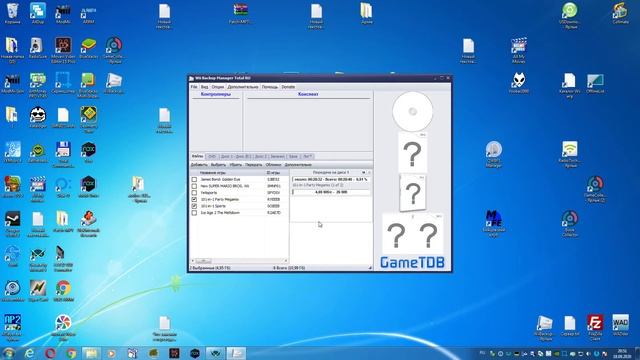Click the angled 3D cover placeholder
The height and width of the screenshot is (360, 640).
pos(413,193)
